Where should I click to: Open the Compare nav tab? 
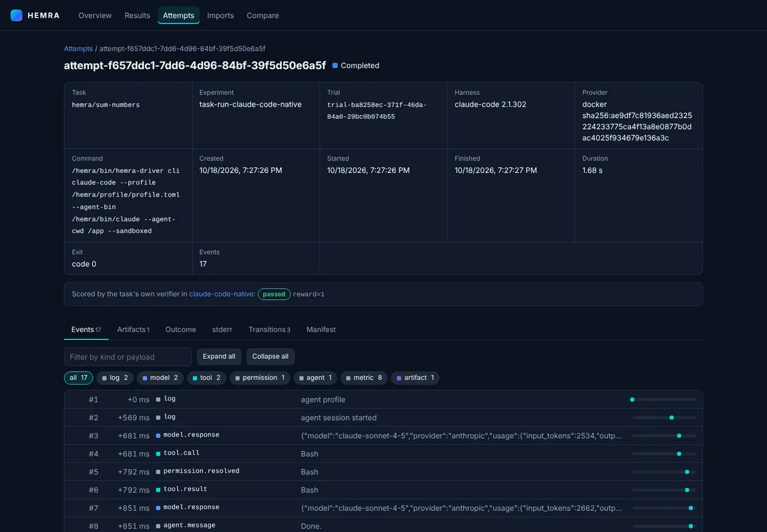pyautogui.click(x=263, y=15)
